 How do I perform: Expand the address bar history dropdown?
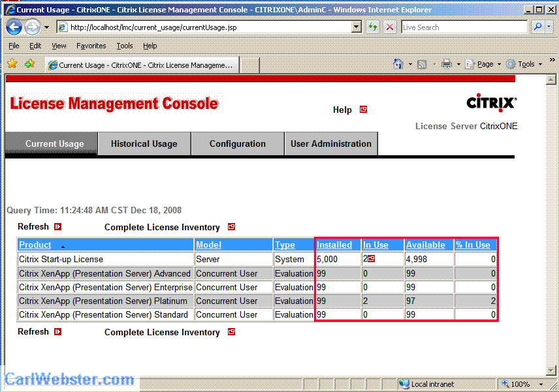[356, 27]
